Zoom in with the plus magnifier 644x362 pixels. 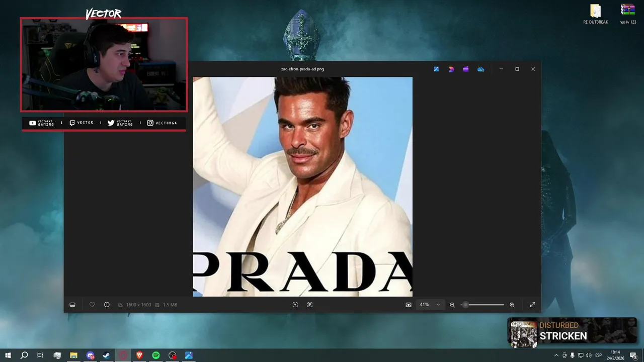(x=512, y=305)
